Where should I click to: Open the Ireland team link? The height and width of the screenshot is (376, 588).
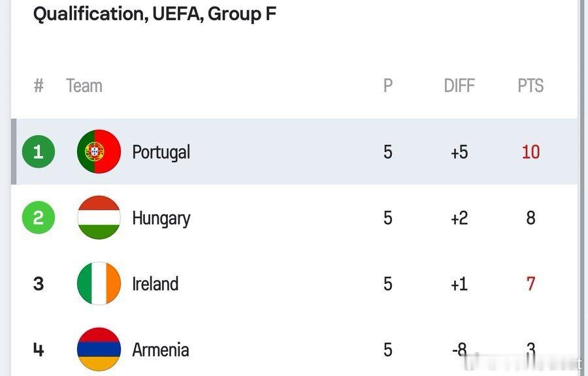pyautogui.click(x=155, y=284)
